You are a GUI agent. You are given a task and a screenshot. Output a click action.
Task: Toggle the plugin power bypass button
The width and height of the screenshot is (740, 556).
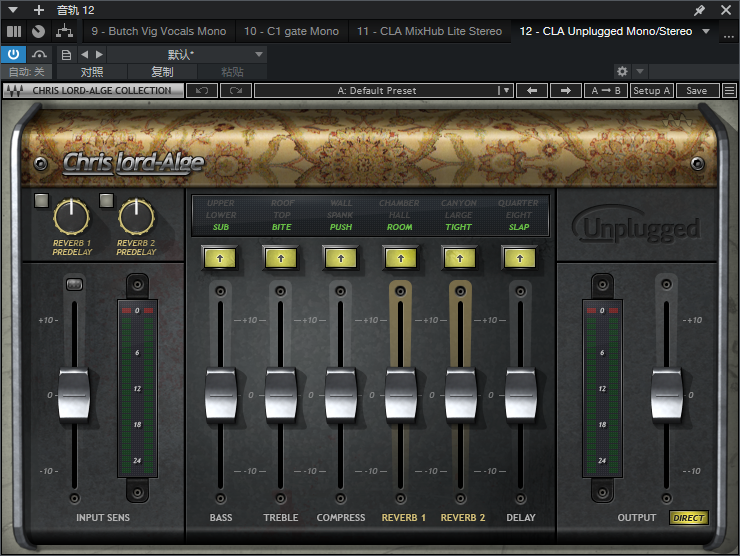pyautogui.click(x=13, y=54)
